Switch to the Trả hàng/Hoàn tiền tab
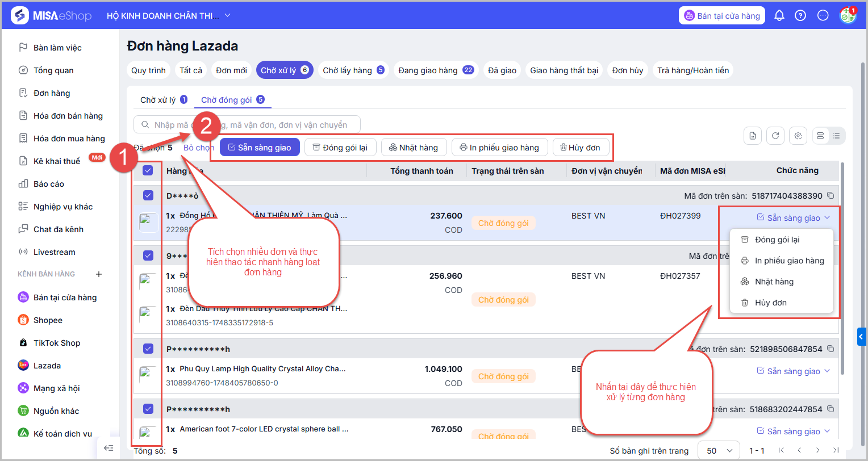 point(693,70)
